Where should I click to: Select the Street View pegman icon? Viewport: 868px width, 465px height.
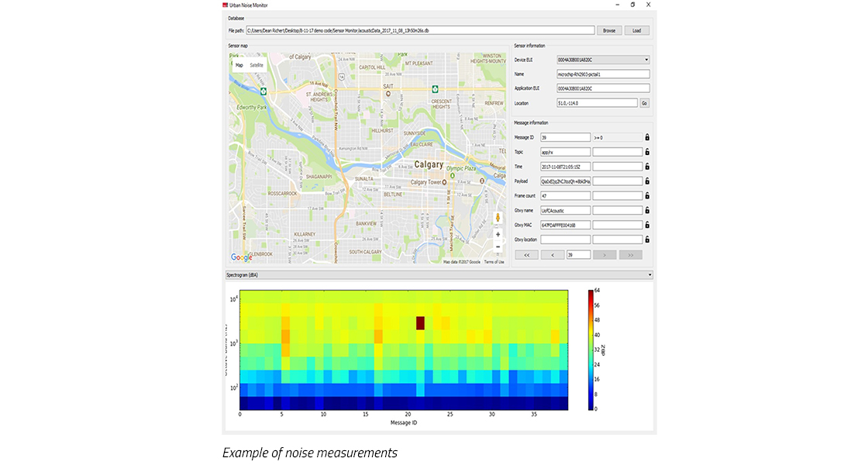(498, 218)
